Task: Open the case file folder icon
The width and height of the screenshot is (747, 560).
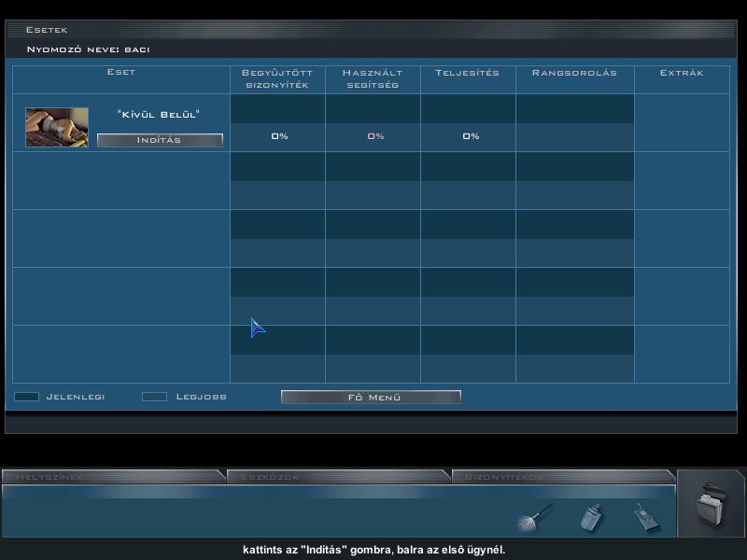Action: (712, 509)
